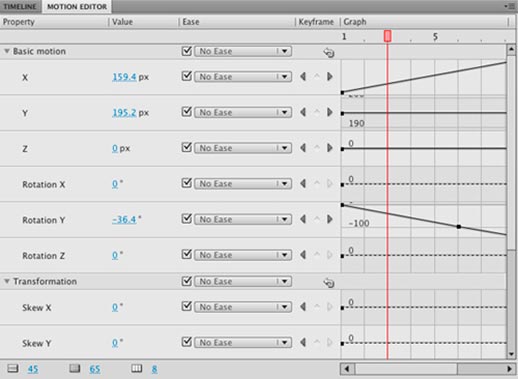Open Transformation No Ease dropdown
518x379 pixels.
coord(243,281)
